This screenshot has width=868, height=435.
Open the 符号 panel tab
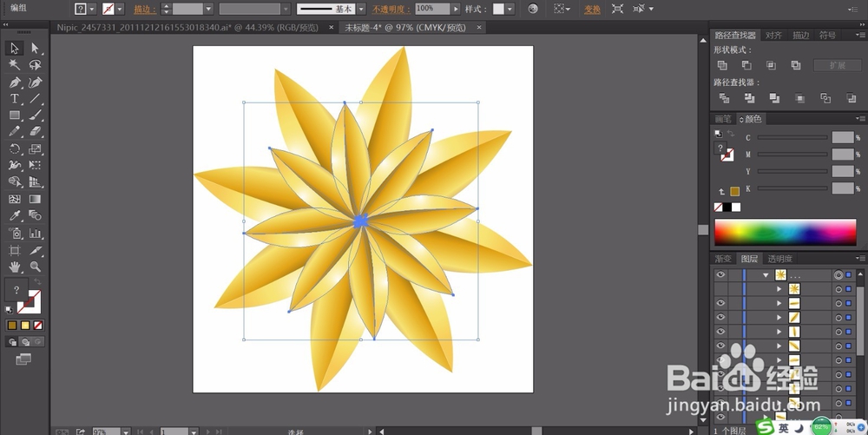(x=827, y=35)
